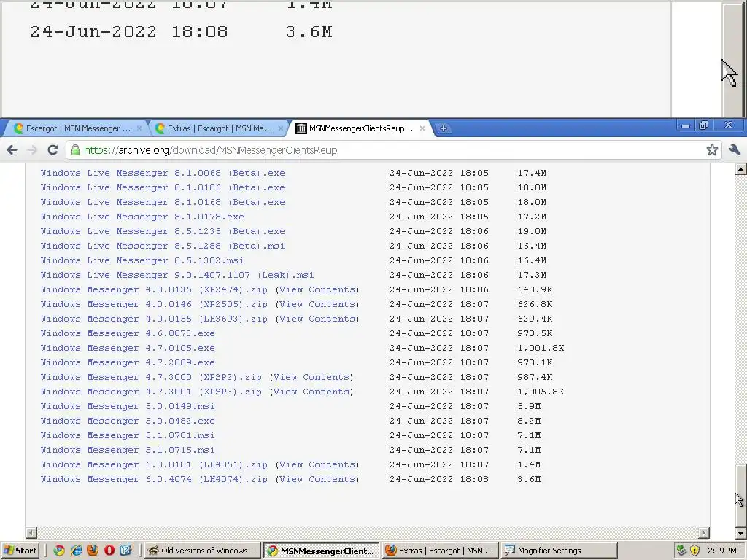
Task: Open the Chrome wrench menu
Action: (x=735, y=150)
